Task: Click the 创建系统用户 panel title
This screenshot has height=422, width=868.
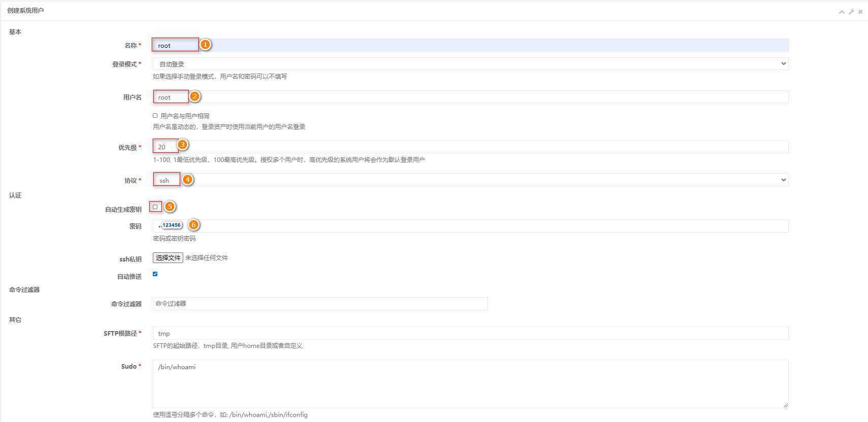Action: pyautogui.click(x=25, y=11)
